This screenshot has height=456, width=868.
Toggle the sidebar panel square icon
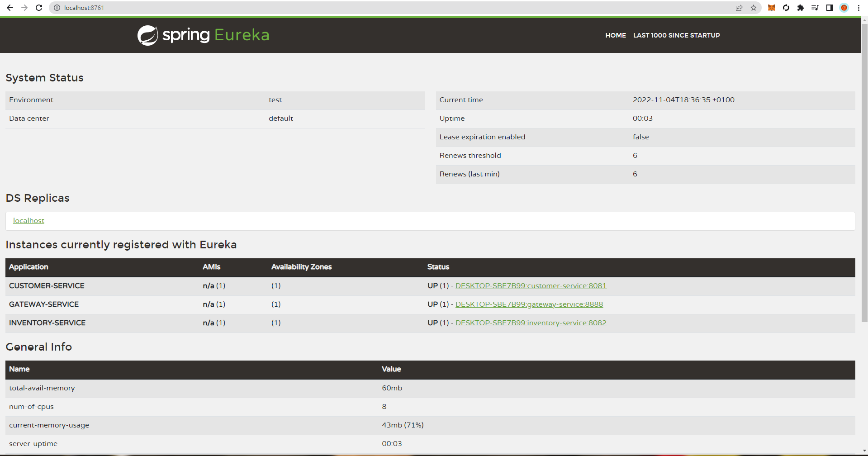click(x=829, y=8)
